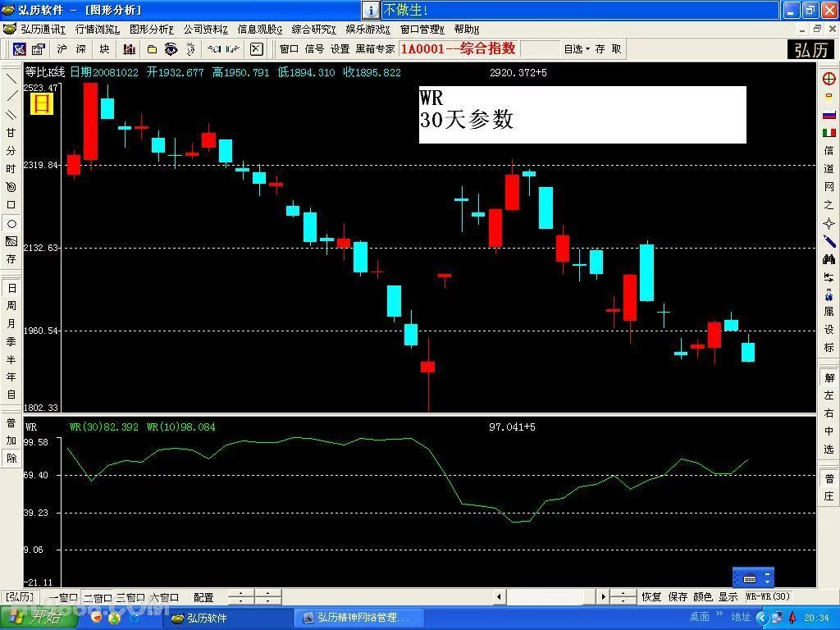Click the wings emblem toolbar icon
This screenshot has width=840, height=630.
[x=223, y=49]
